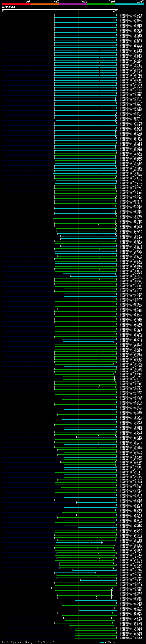Open hit UniRef100_D0ABE9
Screen dimensions: 146x644
(x=131, y=273)
